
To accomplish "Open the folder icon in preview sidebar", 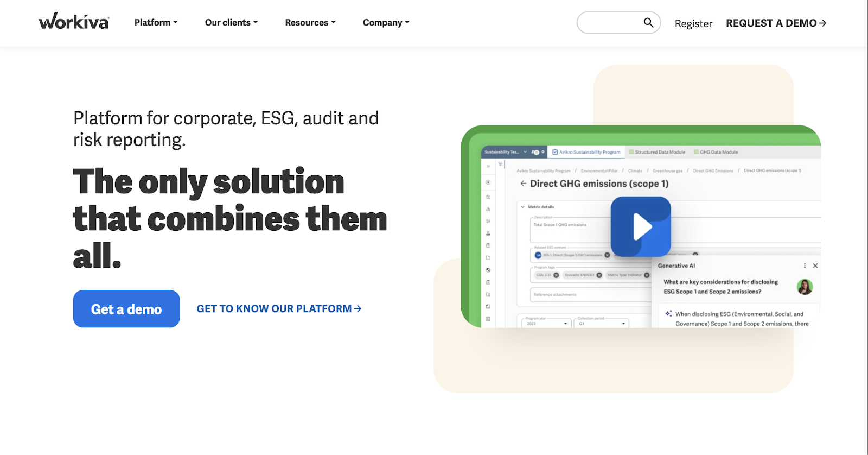I will point(488,258).
